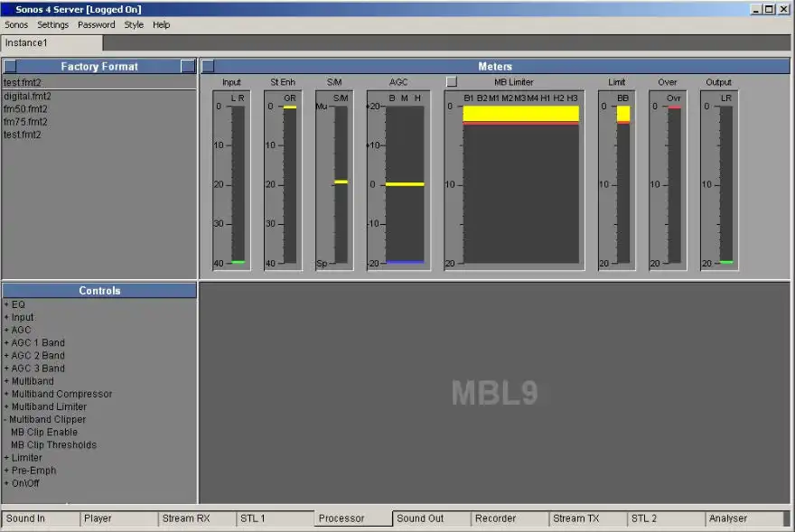Open the Style menu
Image resolution: width=795 pixels, height=532 pixels.
(134, 25)
